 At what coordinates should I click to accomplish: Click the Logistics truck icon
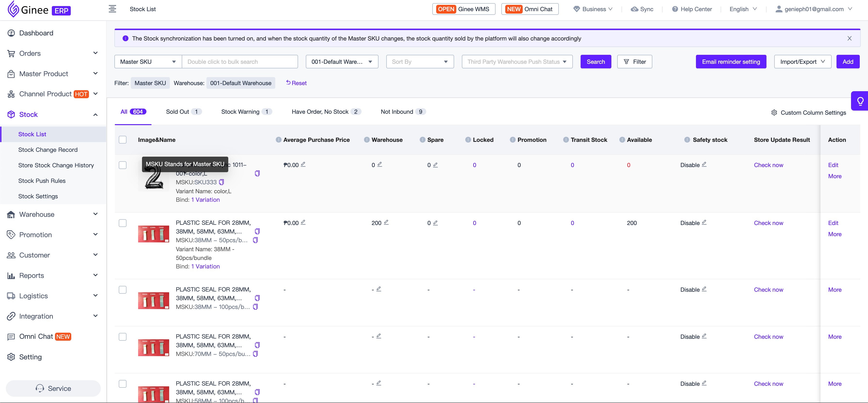coord(11,296)
